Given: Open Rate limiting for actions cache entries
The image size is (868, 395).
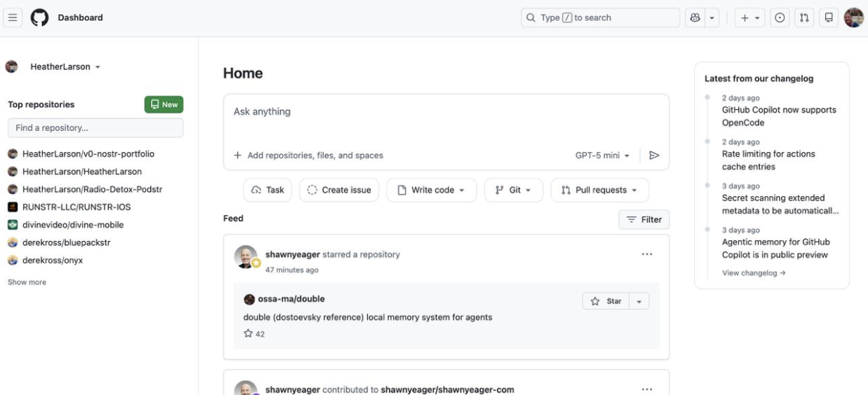Looking at the screenshot, I should coord(768,160).
